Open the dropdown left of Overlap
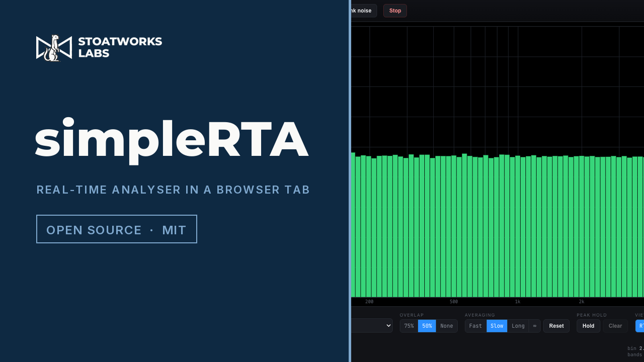 [372, 326]
